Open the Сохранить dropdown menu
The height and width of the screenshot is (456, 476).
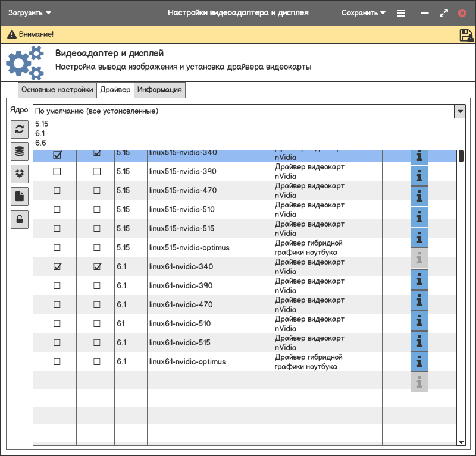click(x=363, y=12)
